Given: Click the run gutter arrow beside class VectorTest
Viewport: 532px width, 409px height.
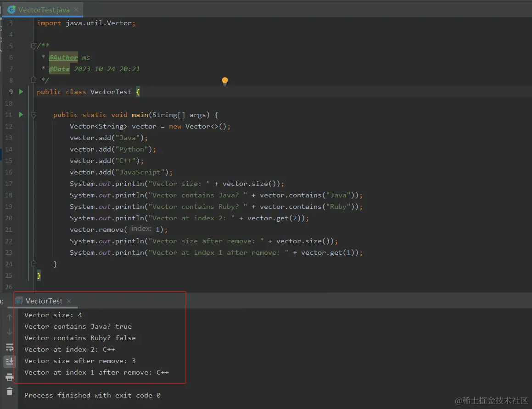Looking at the screenshot, I should 21,92.
